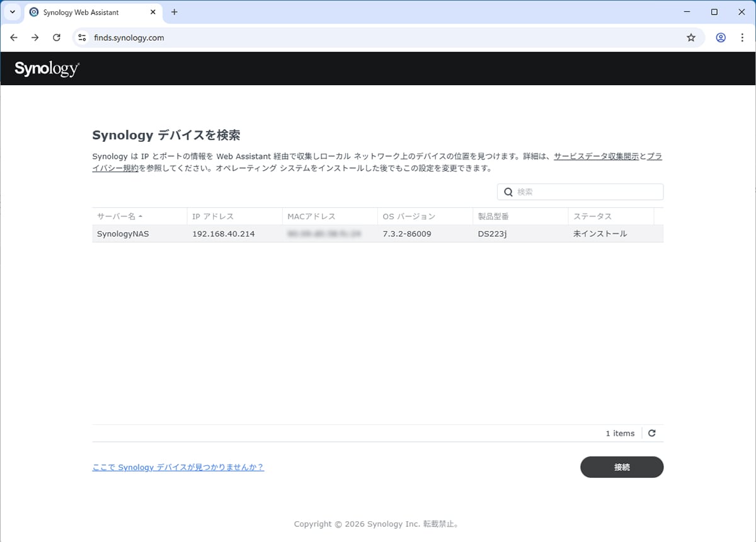The image size is (756, 542).
Task: Expand the tab search dropdown arrow
Action: [x=12, y=12]
